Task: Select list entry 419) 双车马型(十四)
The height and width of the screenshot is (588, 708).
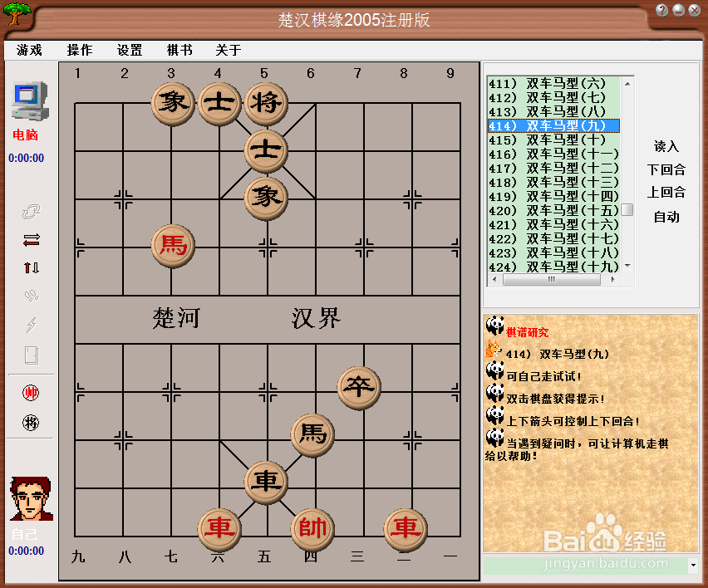Action: coord(553,197)
